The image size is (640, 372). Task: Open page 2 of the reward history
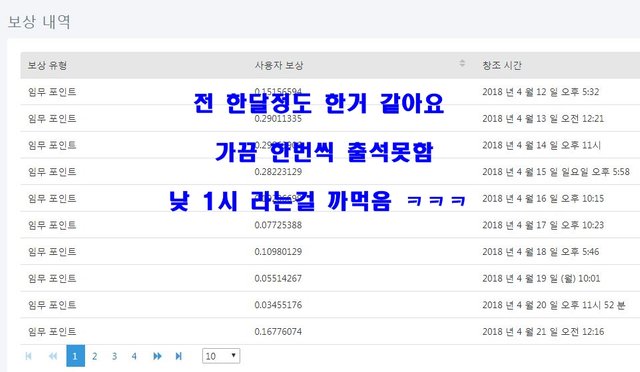click(95, 356)
